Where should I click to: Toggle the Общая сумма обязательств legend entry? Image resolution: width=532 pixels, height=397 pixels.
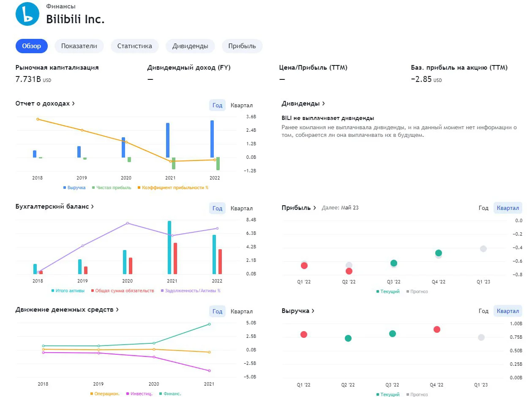123,291
